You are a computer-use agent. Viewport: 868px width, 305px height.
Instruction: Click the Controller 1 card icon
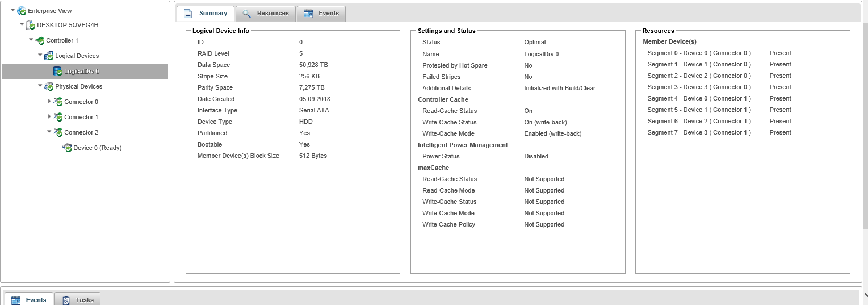point(40,40)
